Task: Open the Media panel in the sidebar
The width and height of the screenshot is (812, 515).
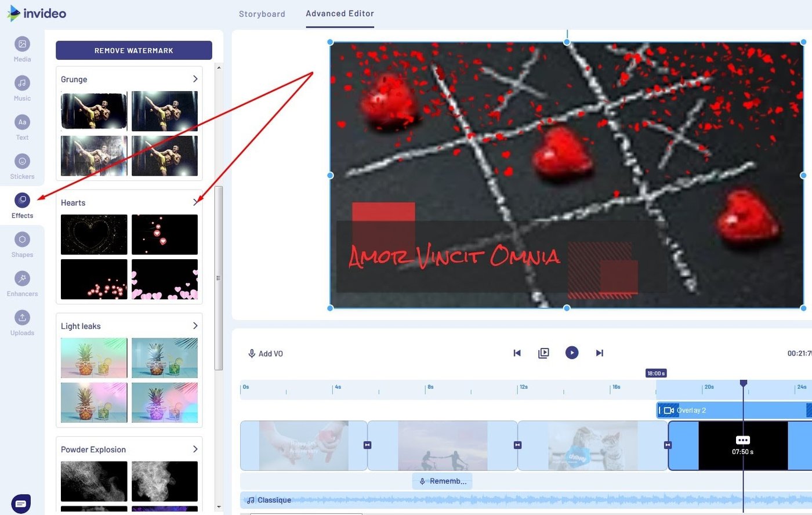Action: 21,49
